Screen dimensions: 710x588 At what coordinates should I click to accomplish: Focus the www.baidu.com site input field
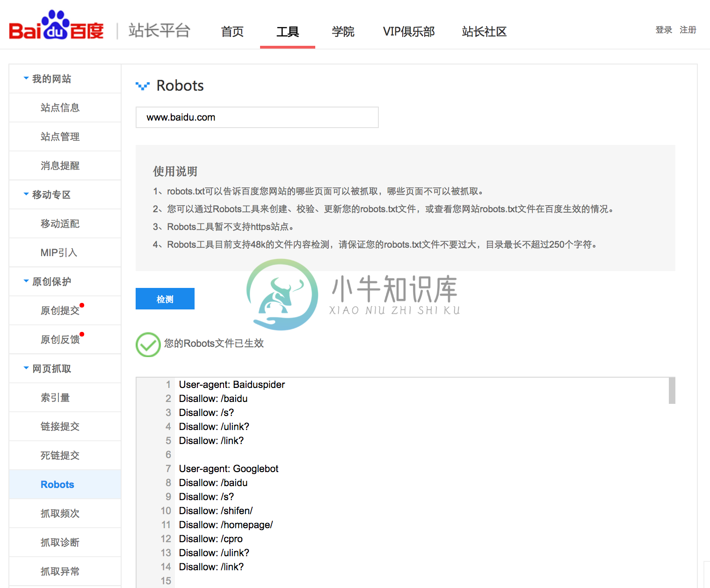[257, 117]
